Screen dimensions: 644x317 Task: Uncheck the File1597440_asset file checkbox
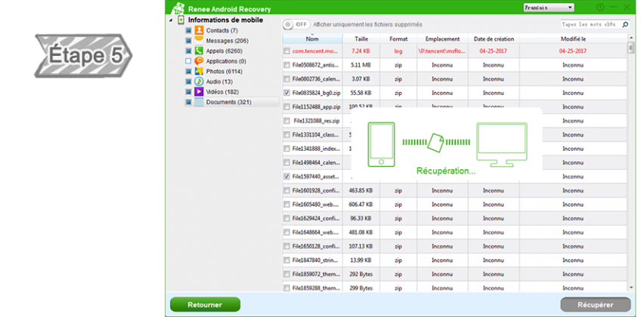tap(286, 177)
